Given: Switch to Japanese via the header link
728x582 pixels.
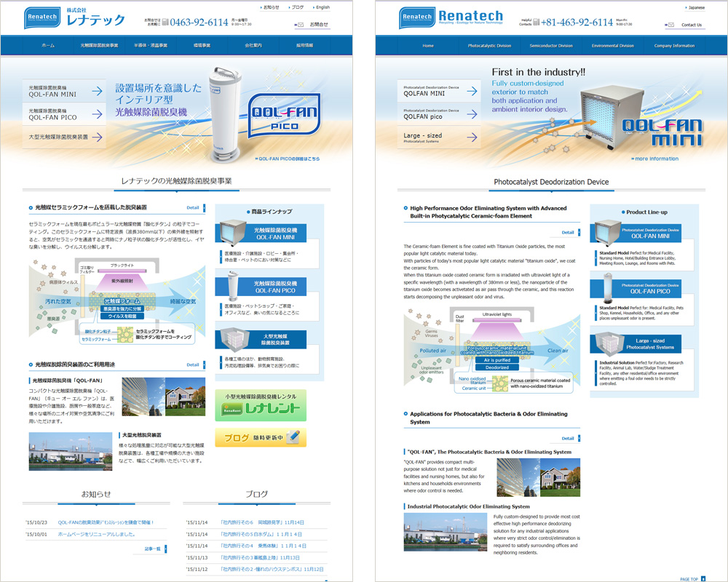Looking at the screenshot, I should (695, 7).
